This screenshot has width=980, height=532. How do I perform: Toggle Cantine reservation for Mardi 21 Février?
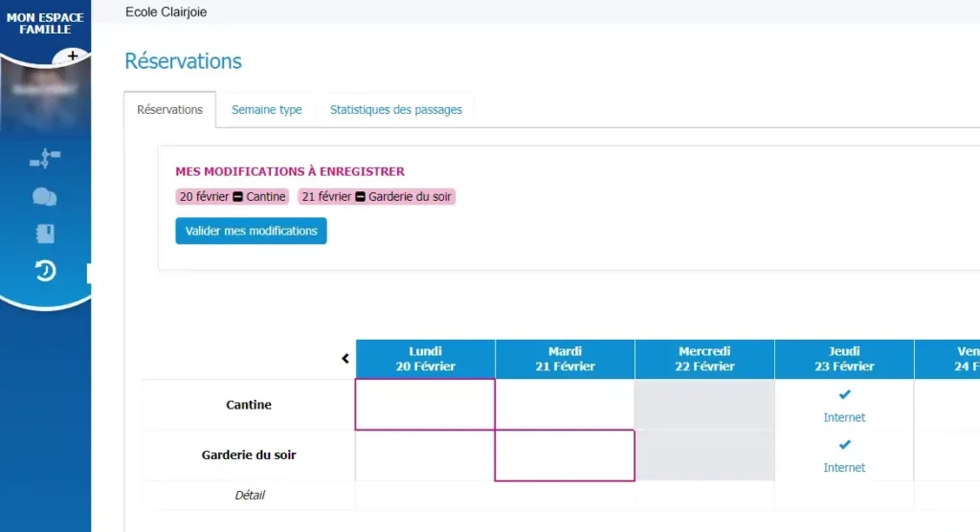coord(565,405)
